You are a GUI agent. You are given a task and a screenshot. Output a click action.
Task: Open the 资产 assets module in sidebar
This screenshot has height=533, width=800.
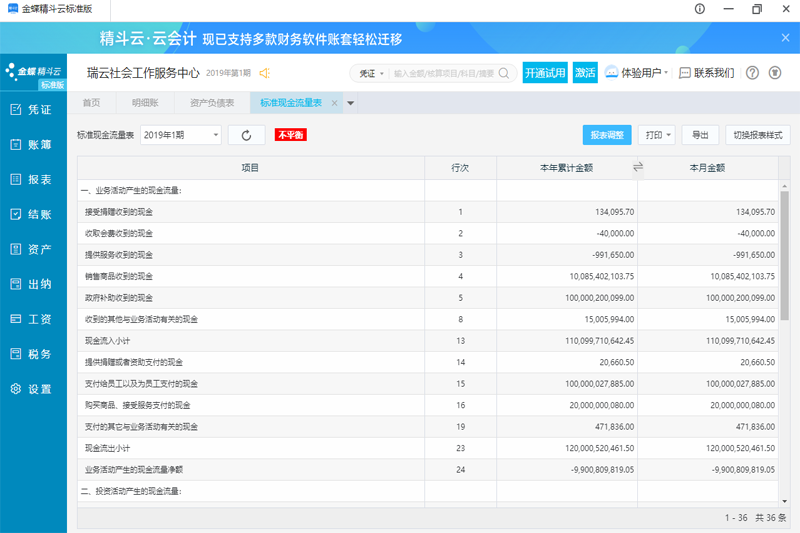pos(33,249)
